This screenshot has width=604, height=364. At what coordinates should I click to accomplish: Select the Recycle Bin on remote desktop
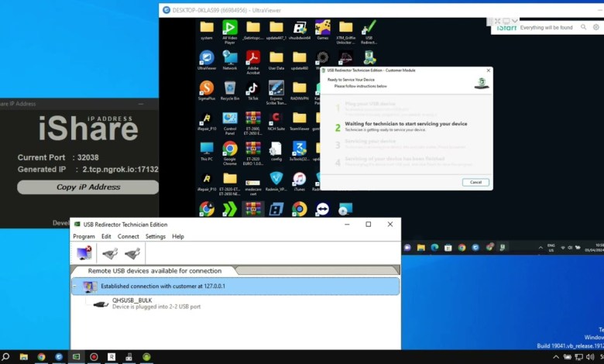[x=230, y=91]
